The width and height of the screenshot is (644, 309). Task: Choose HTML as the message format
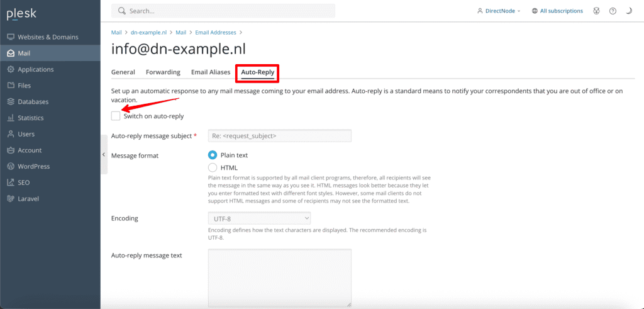click(213, 168)
